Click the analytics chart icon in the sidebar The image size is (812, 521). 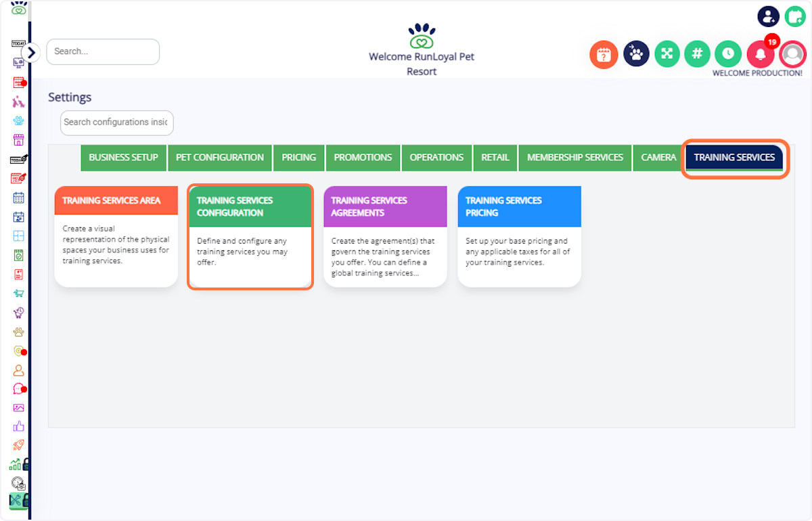(18, 463)
